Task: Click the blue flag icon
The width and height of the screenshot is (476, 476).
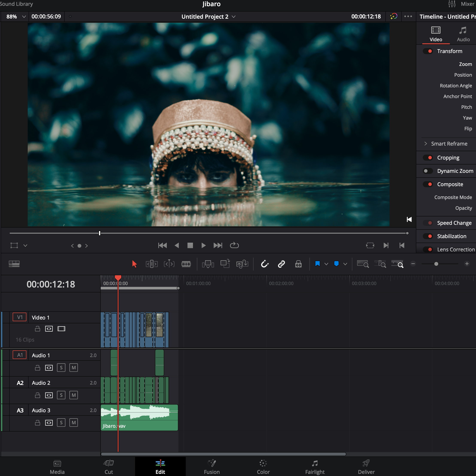Action: (317, 264)
